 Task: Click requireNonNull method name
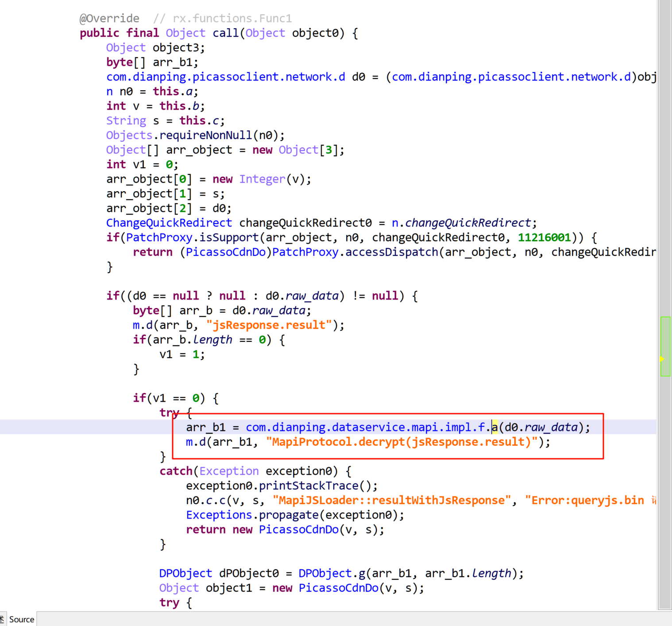(205, 135)
